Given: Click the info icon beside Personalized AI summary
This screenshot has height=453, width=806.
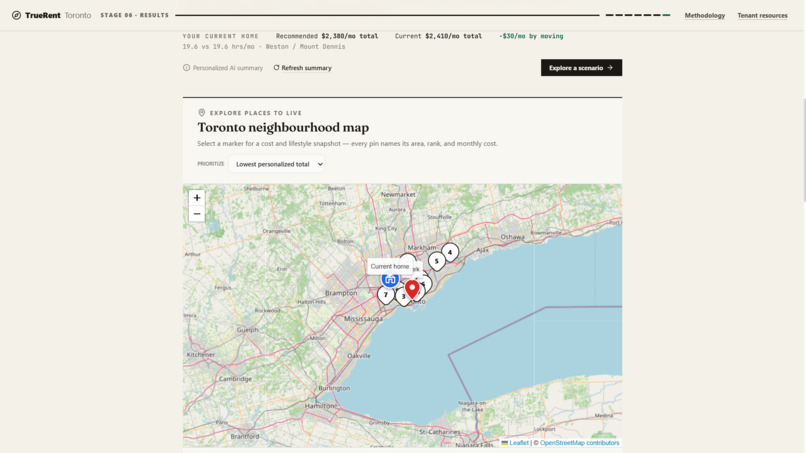Looking at the screenshot, I should point(187,68).
